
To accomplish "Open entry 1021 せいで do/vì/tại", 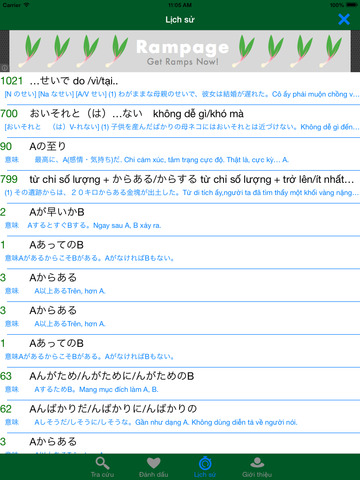I will (180, 88).
